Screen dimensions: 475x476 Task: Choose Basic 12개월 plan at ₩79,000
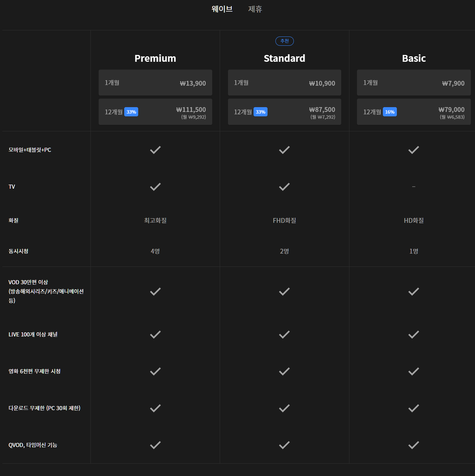click(x=414, y=112)
